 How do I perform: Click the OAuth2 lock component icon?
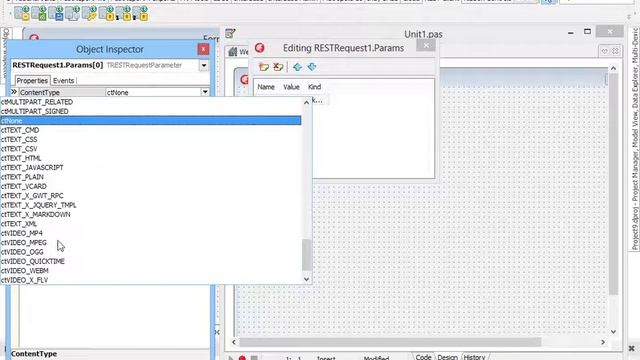(124, 13)
